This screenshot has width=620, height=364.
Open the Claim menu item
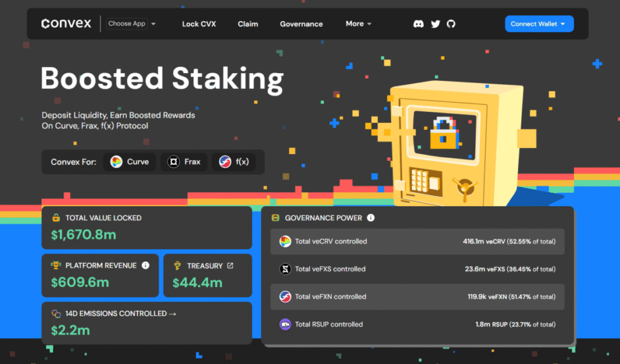click(248, 24)
